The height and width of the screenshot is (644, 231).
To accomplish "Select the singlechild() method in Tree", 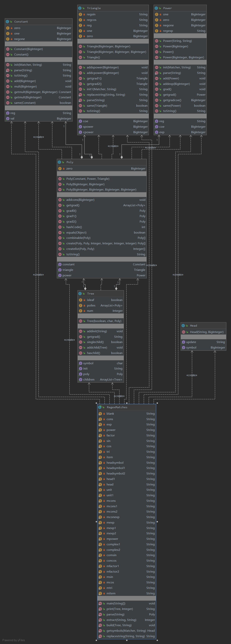I will [101, 342].
